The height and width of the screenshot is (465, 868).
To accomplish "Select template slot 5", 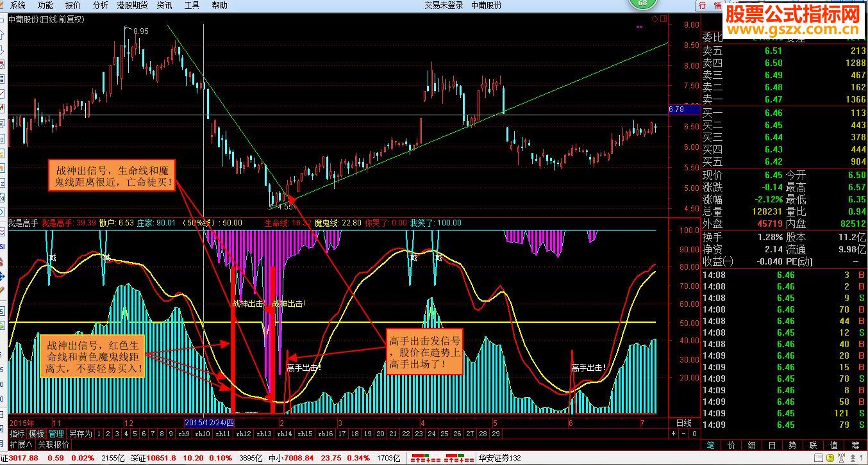I will point(135,434).
